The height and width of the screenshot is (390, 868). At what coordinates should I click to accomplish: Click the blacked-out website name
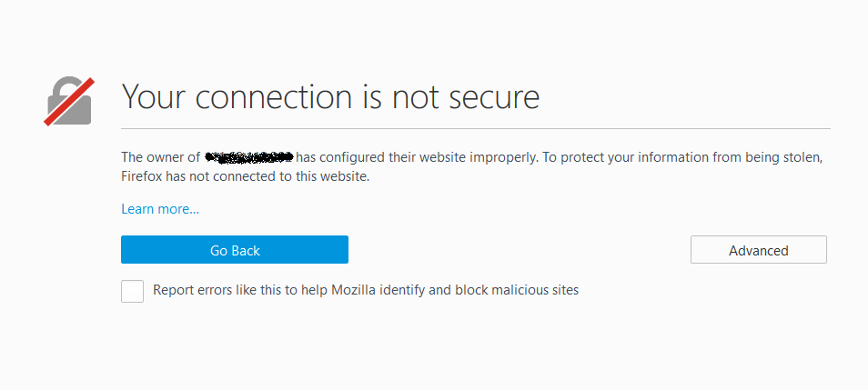(248, 157)
